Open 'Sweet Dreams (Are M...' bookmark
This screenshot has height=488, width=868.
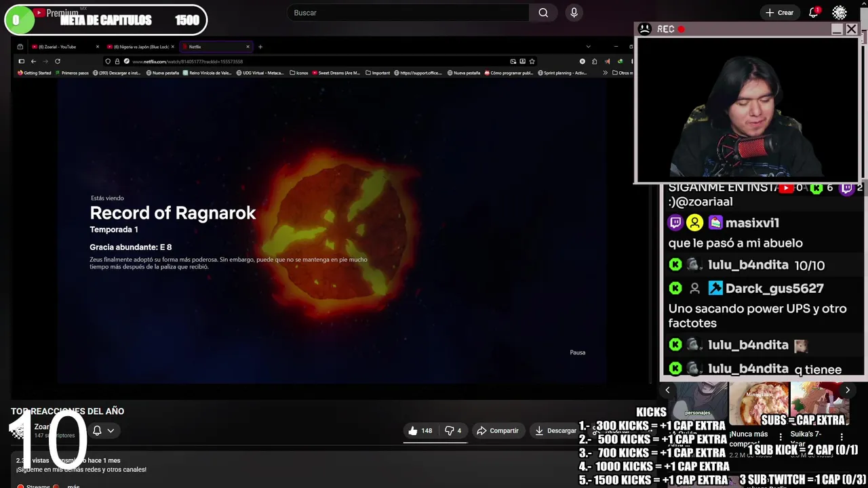coord(336,73)
